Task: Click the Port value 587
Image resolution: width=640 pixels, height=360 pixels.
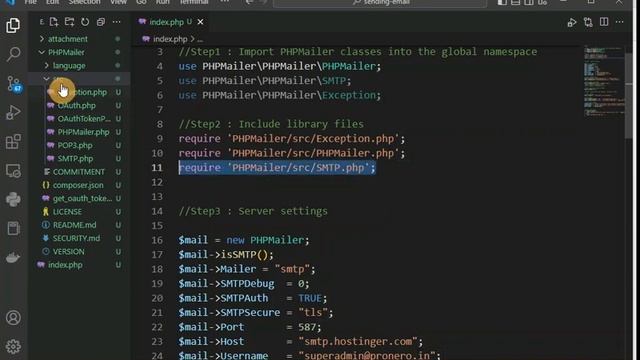Action: 307,327
